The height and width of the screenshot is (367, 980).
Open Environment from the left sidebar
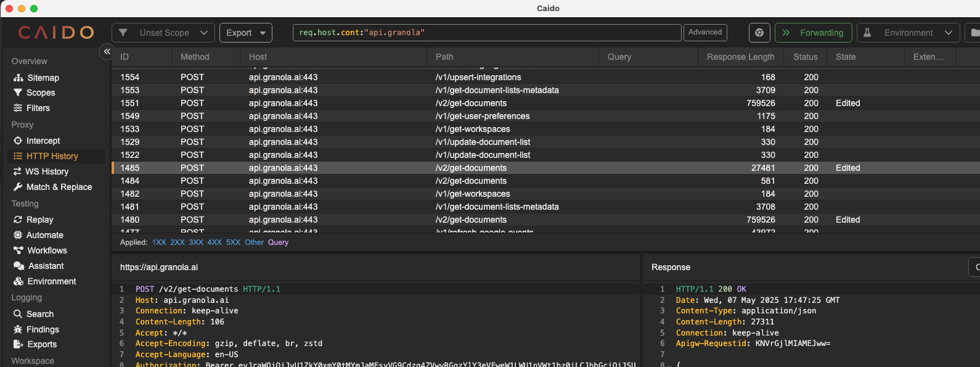click(x=44, y=281)
